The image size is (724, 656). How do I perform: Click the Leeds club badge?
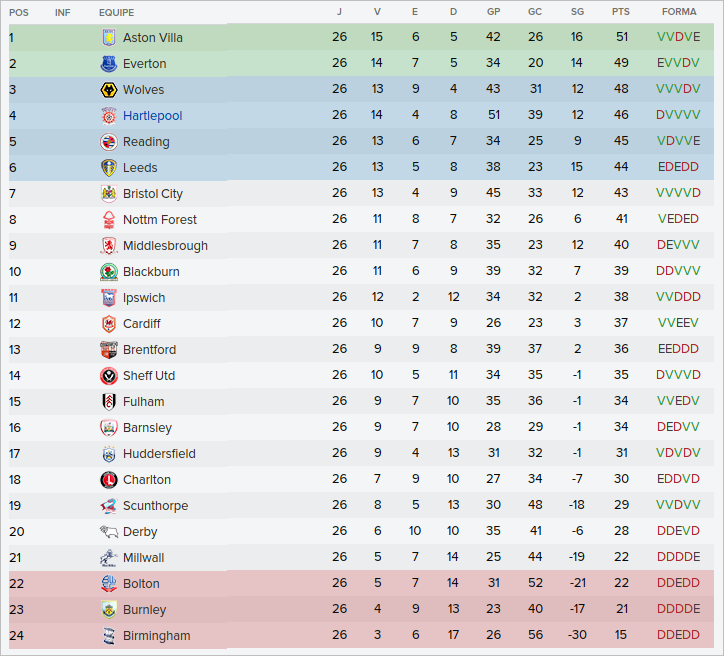coord(108,168)
